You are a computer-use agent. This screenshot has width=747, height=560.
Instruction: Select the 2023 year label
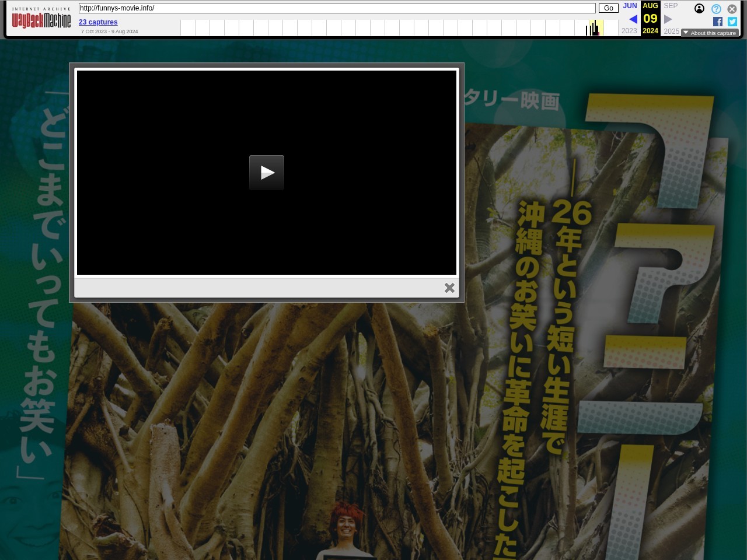629,31
